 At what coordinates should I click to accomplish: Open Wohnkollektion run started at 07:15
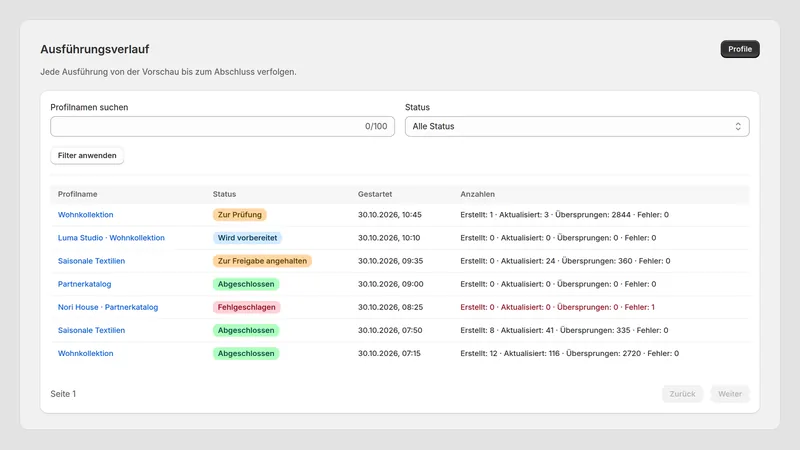(85, 353)
